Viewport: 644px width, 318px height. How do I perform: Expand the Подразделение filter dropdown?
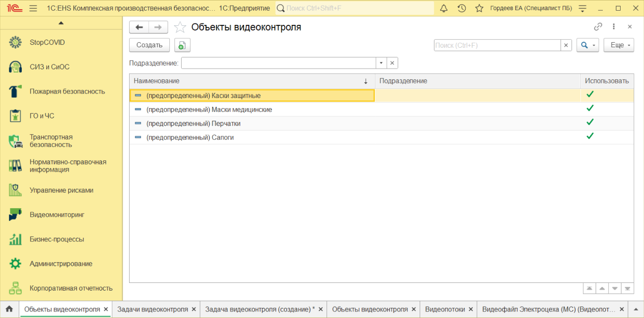pyautogui.click(x=381, y=63)
